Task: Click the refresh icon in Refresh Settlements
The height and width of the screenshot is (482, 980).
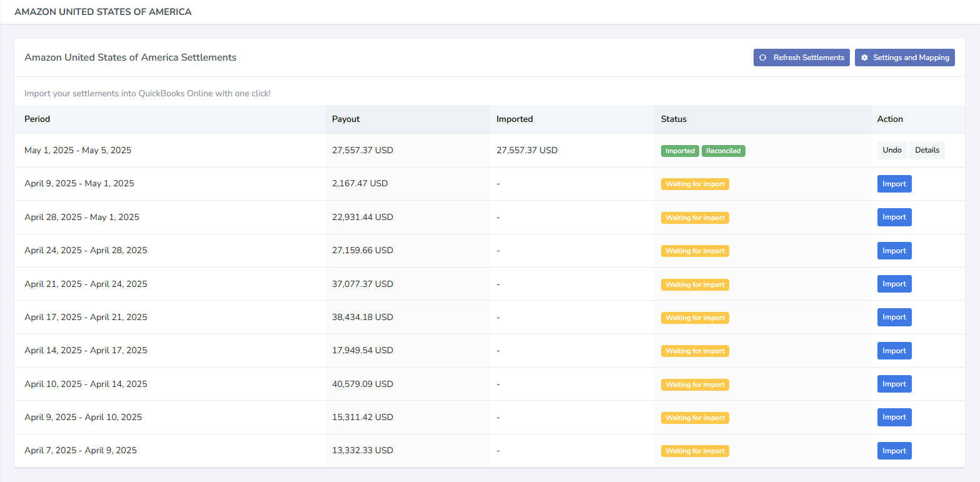Action: [762, 58]
